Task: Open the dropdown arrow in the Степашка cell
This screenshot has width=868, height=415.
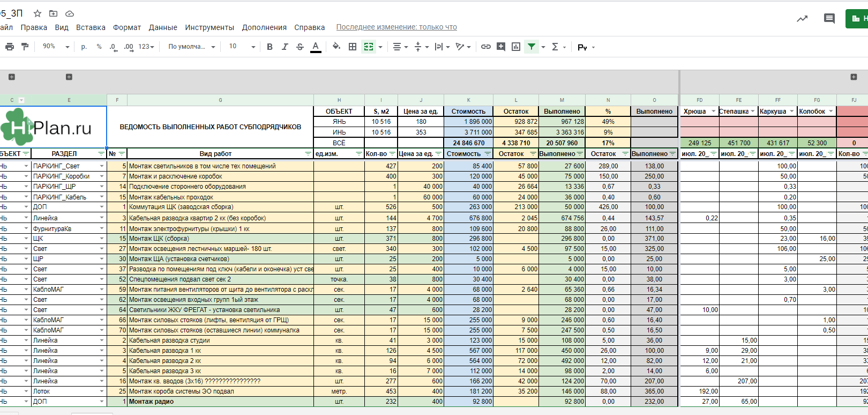Action: point(752,111)
